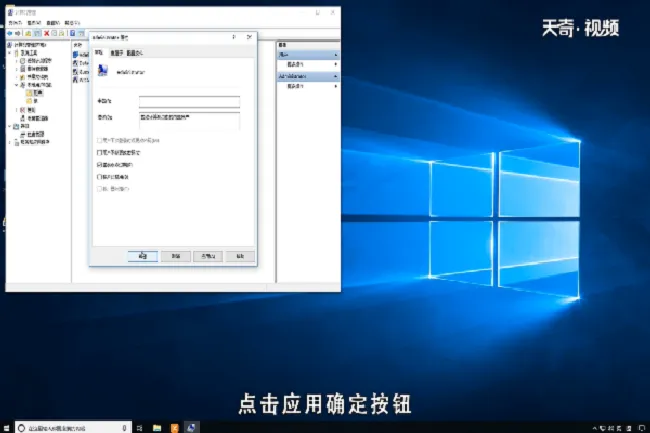Open Task View from the taskbar

[x=140, y=428]
